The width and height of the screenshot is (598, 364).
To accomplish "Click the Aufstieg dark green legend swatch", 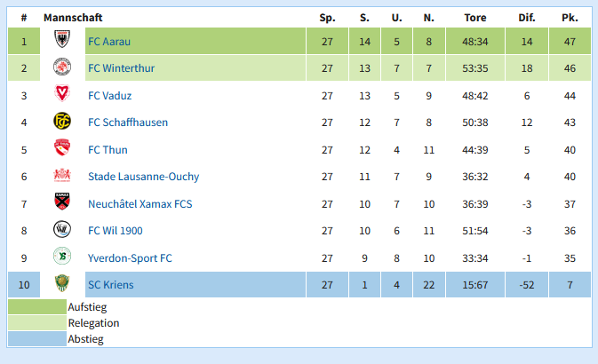I will click(x=37, y=307).
